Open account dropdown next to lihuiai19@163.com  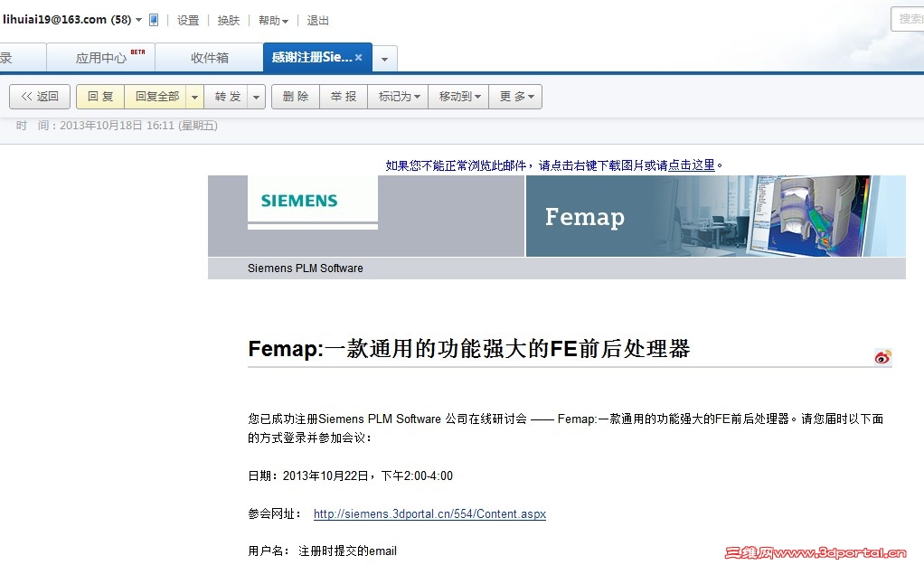138,20
